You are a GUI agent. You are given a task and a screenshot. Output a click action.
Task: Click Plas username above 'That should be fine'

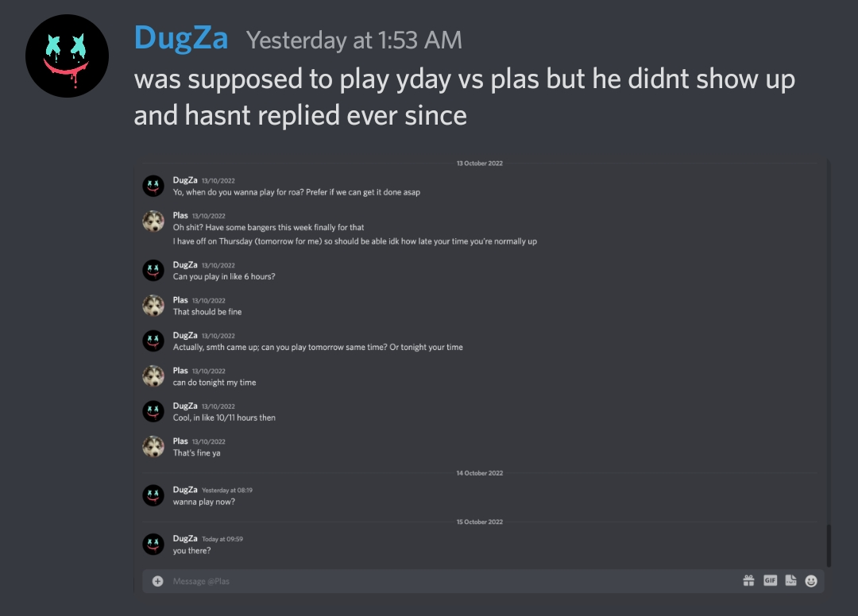pos(180,300)
